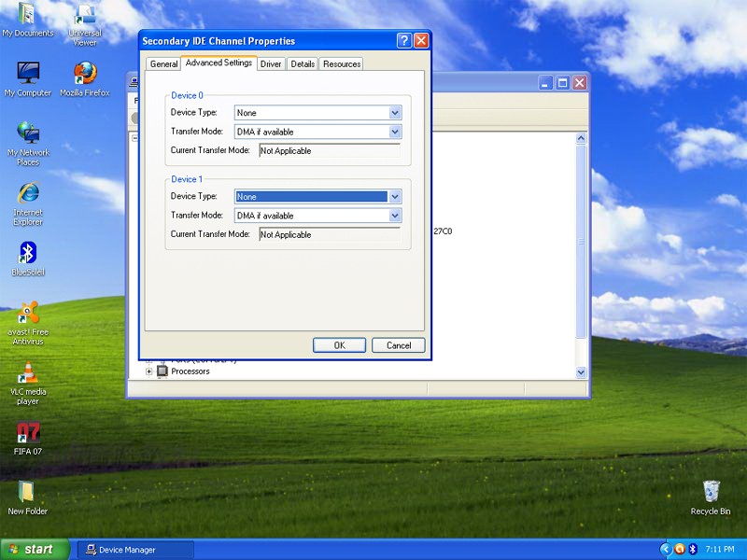Screen dimensions: 747x560
Task: Click the Device 0 Current Transfer Mode field
Action: tap(330, 151)
